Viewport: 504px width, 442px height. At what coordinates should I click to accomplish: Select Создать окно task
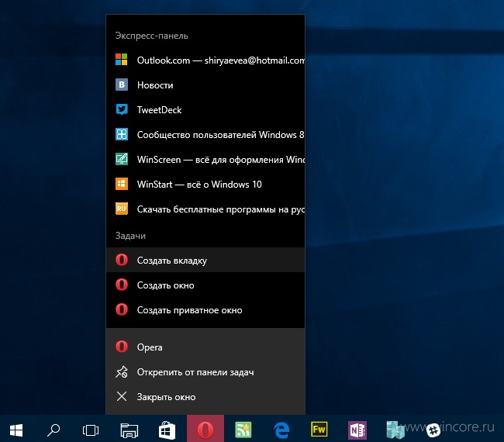(x=205, y=285)
